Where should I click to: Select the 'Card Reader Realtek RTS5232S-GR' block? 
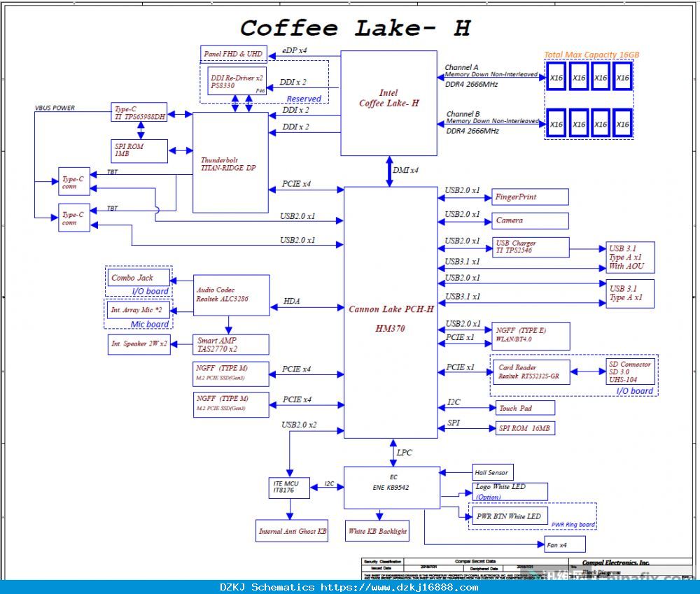(x=531, y=372)
